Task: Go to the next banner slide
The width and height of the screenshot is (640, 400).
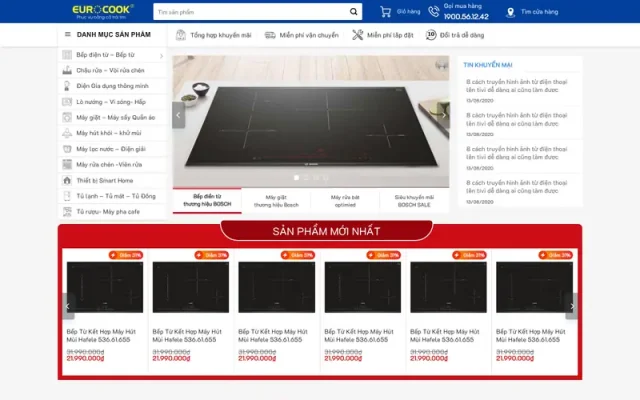Action: [443, 115]
